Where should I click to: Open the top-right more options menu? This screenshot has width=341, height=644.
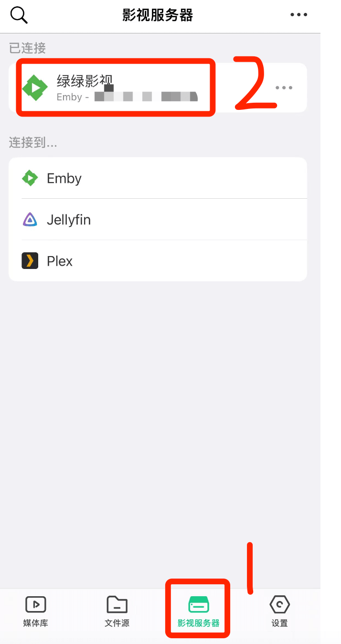click(299, 15)
